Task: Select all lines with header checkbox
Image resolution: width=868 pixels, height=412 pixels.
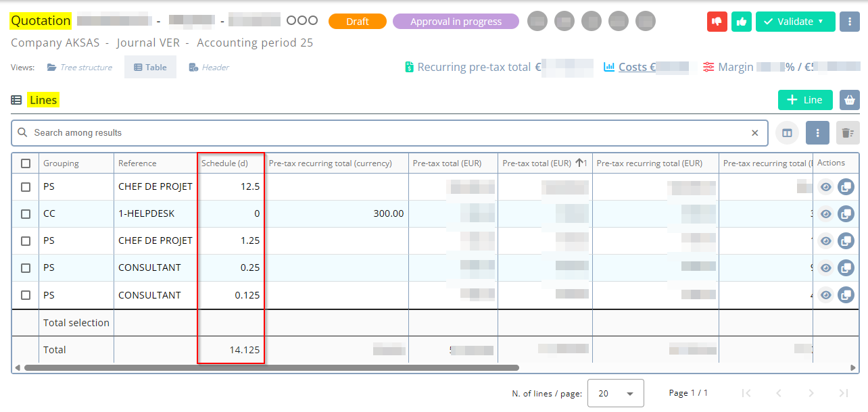Action: point(26,163)
